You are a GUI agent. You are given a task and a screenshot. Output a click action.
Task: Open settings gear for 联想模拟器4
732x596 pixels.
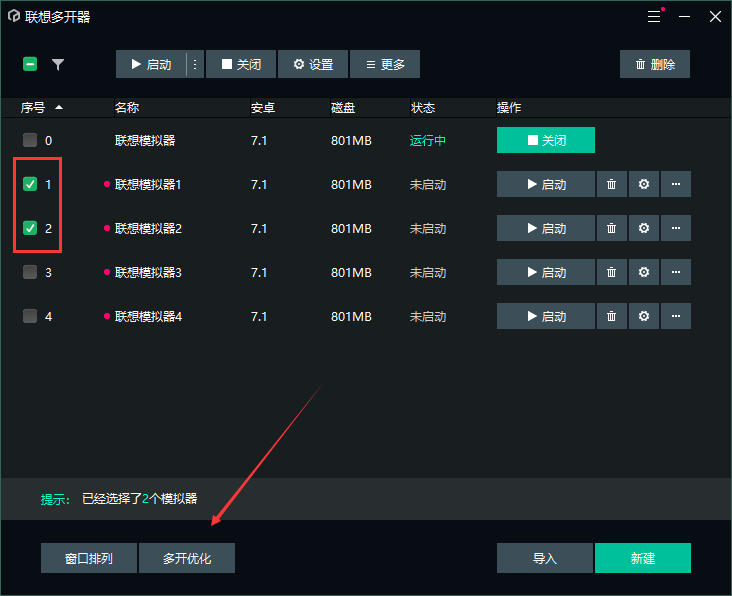tap(644, 316)
